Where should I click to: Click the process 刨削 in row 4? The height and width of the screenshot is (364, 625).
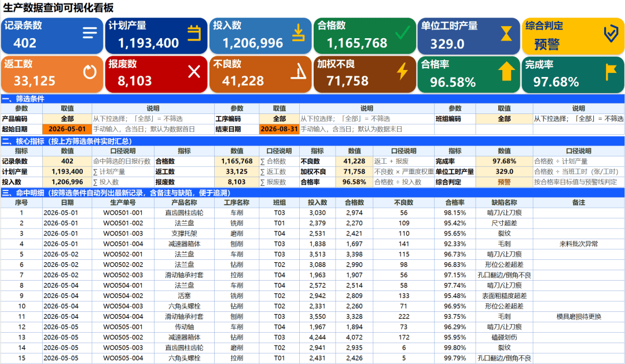tap(237, 244)
